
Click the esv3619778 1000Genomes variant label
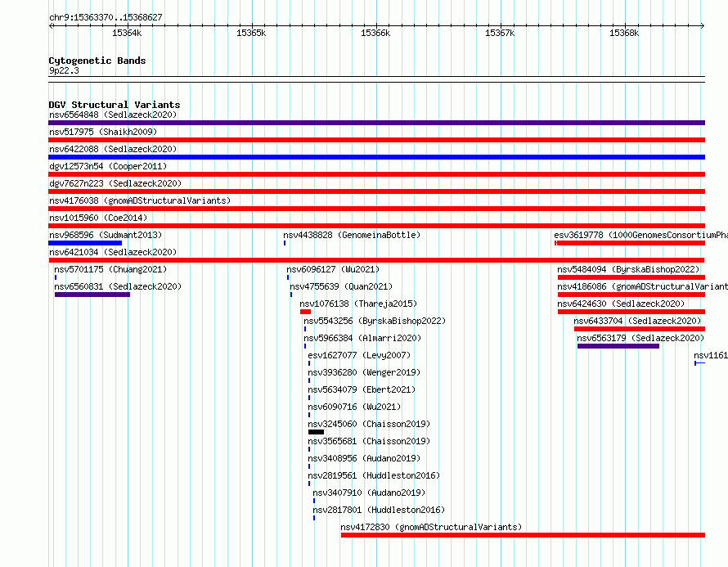640,235
